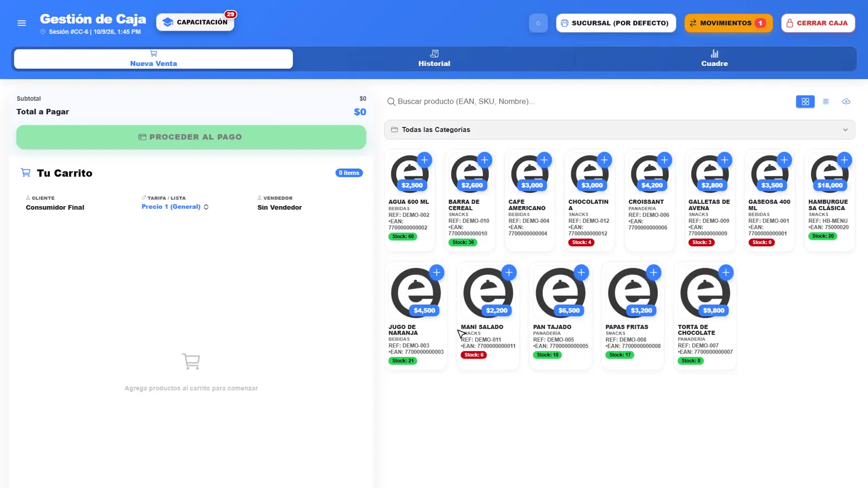
Task: Add Hamburguesa Clásica with plus icon
Action: point(844,160)
